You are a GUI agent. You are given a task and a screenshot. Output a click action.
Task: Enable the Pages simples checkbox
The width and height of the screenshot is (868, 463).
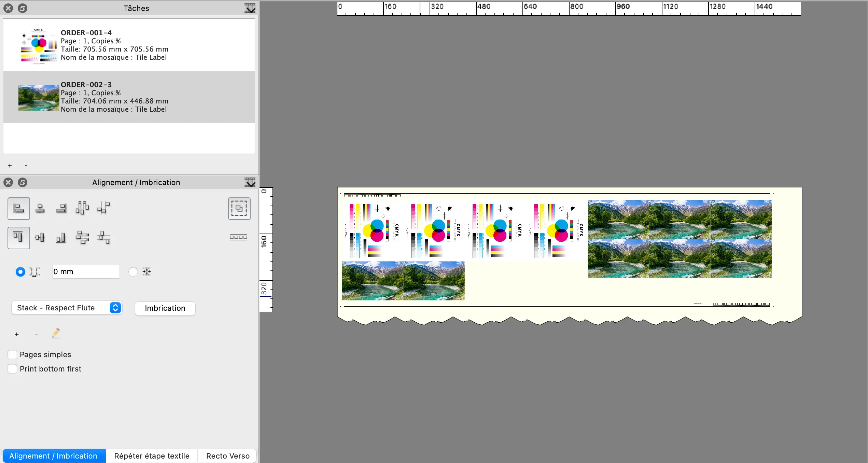tap(12, 354)
